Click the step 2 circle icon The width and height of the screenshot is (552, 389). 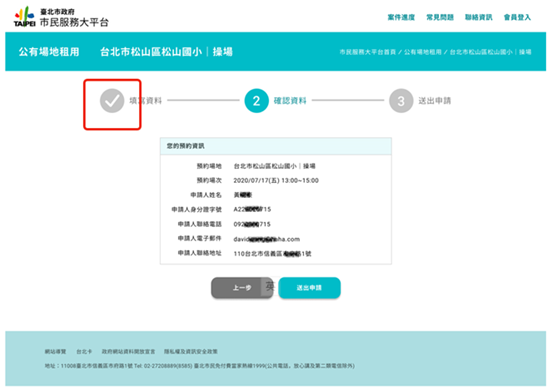coord(257,101)
